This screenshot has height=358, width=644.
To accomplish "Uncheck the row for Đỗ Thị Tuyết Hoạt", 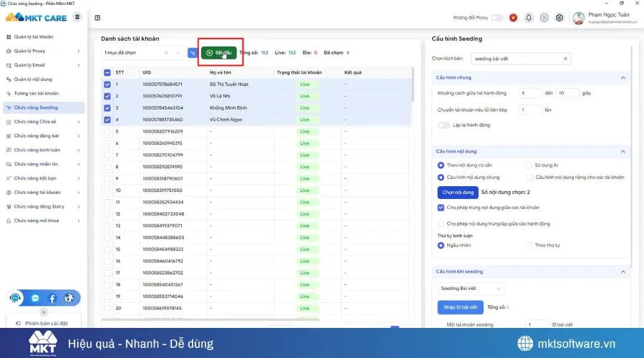I will 107,84.
